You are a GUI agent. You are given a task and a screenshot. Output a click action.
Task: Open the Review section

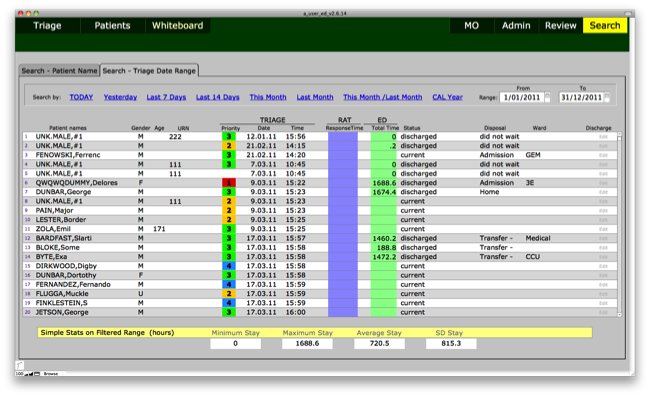click(560, 26)
